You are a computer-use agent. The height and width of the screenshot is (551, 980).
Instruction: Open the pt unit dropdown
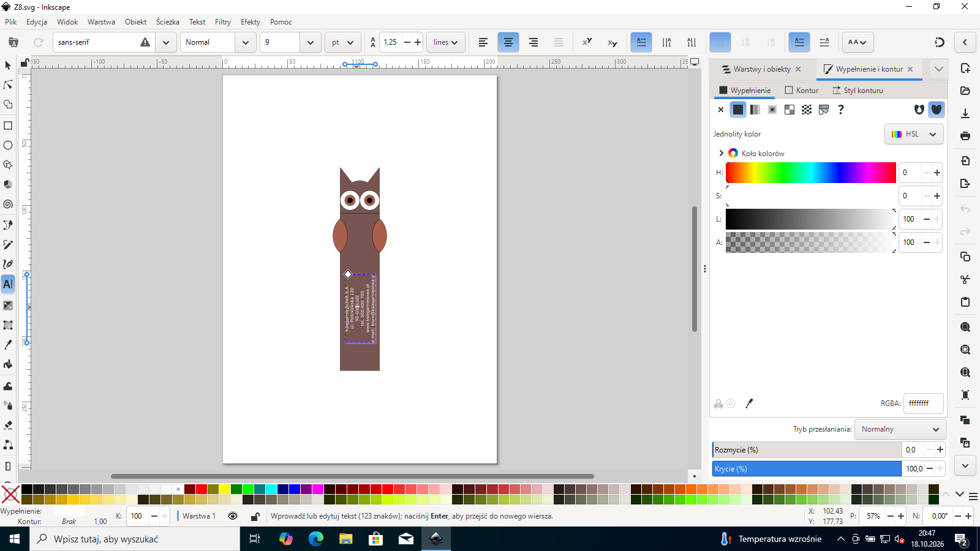tap(343, 42)
